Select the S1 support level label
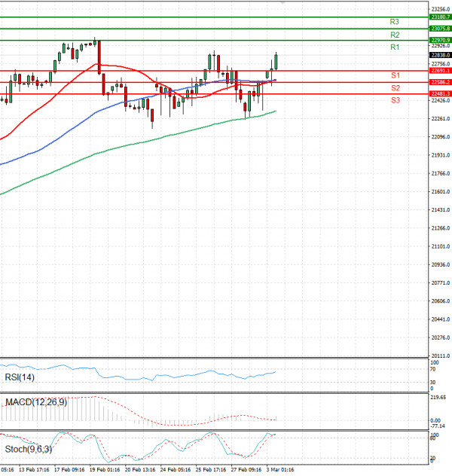 coord(395,76)
